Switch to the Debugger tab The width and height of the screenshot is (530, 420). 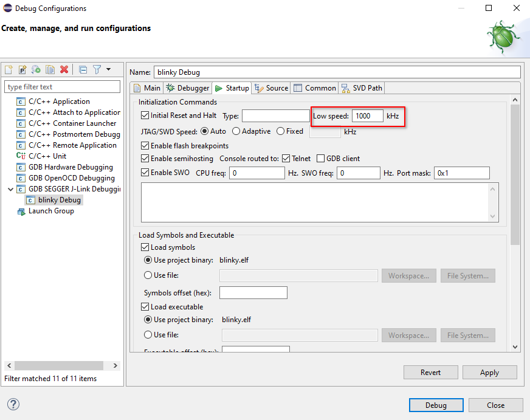[188, 88]
